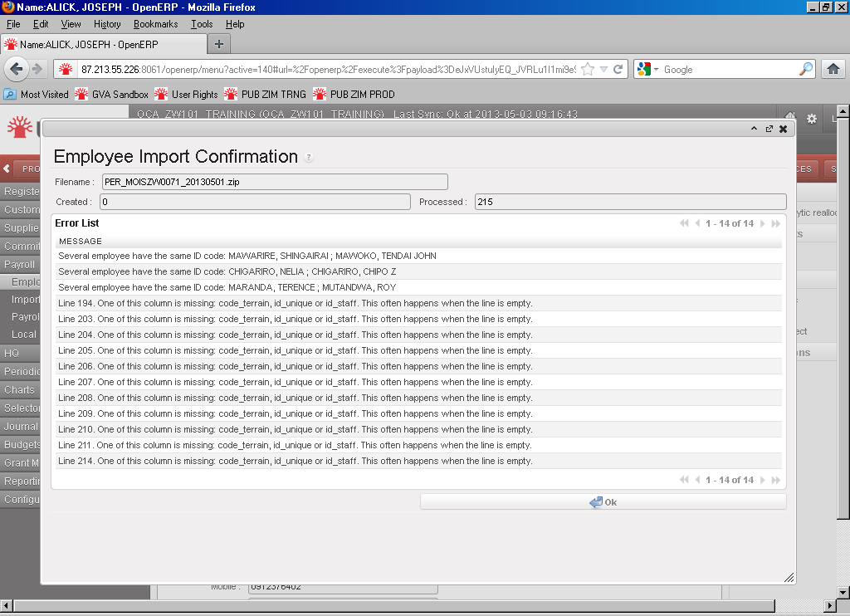Bookmark page with star icon
The image size is (850, 616).
pyautogui.click(x=588, y=70)
